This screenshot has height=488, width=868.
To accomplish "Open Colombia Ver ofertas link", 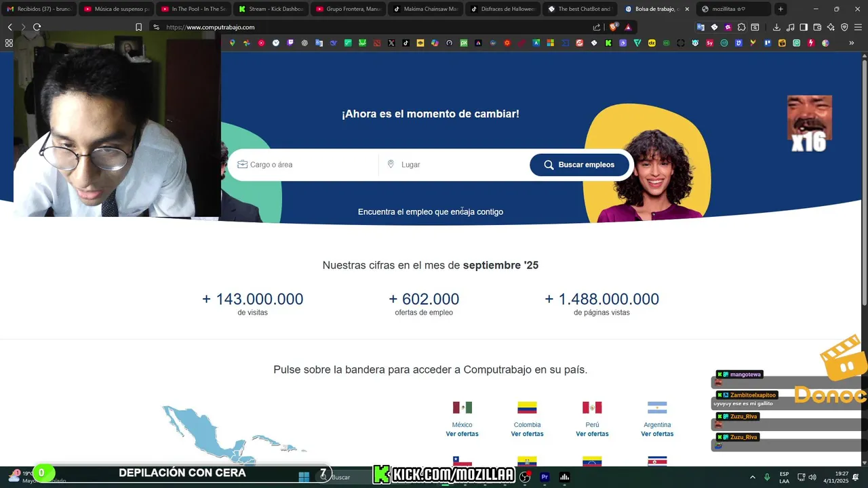I will [x=527, y=434].
